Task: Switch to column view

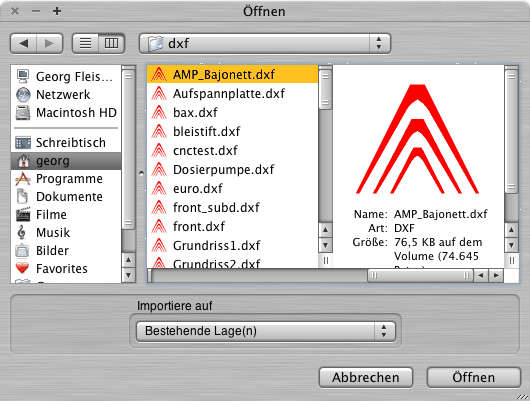Action: tap(112, 43)
